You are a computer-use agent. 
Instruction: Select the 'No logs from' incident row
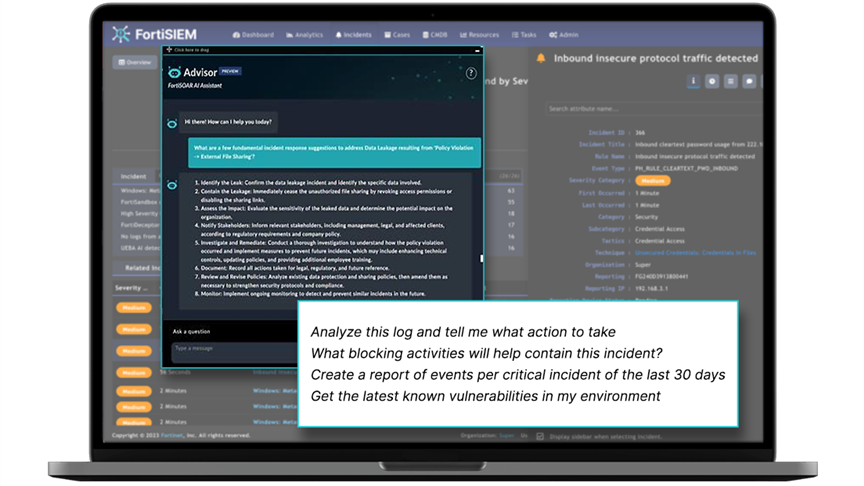(x=140, y=236)
